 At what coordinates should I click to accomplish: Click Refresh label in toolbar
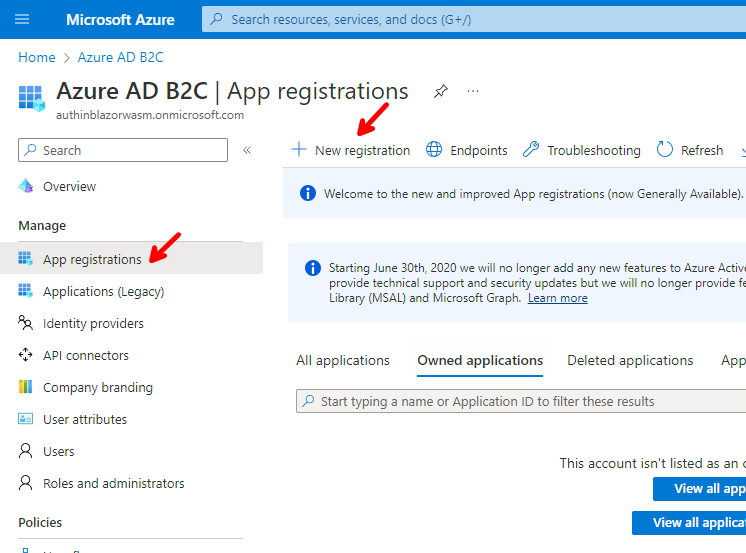point(702,151)
